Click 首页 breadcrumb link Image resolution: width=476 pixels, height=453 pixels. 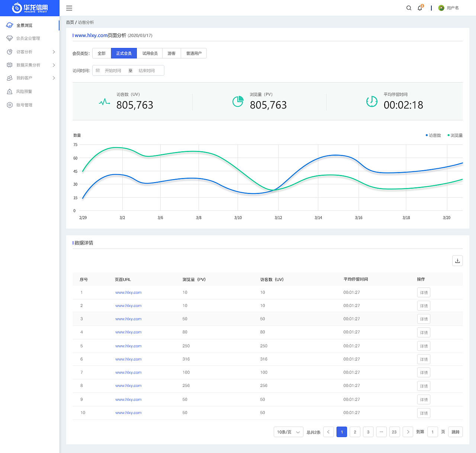click(70, 22)
